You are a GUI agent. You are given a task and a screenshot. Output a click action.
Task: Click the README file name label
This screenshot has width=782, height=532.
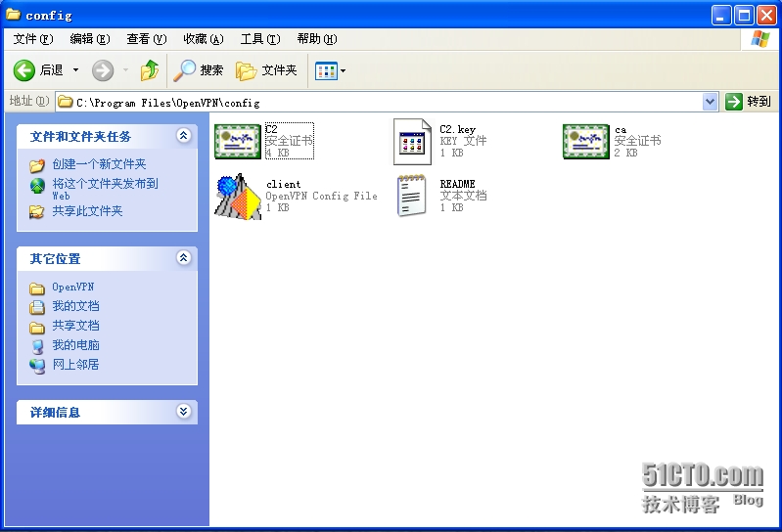(457, 184)
